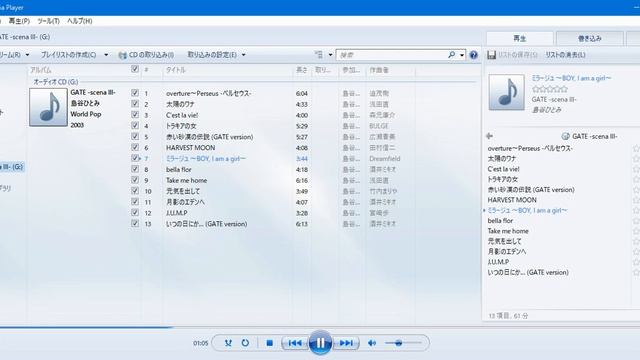The image size is (640, 360).
Task: Open the 再生(P) menu
Action: coord(19,21)
